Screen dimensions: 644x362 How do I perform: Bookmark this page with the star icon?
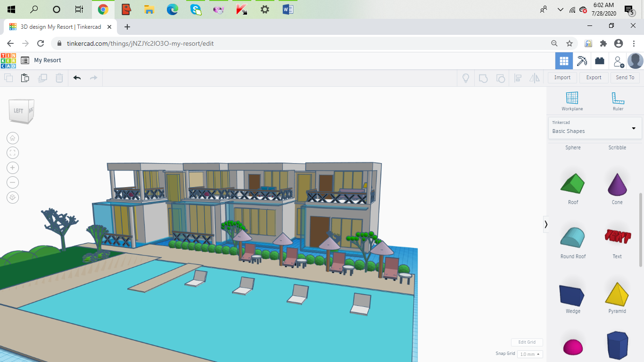pos(570,43)
